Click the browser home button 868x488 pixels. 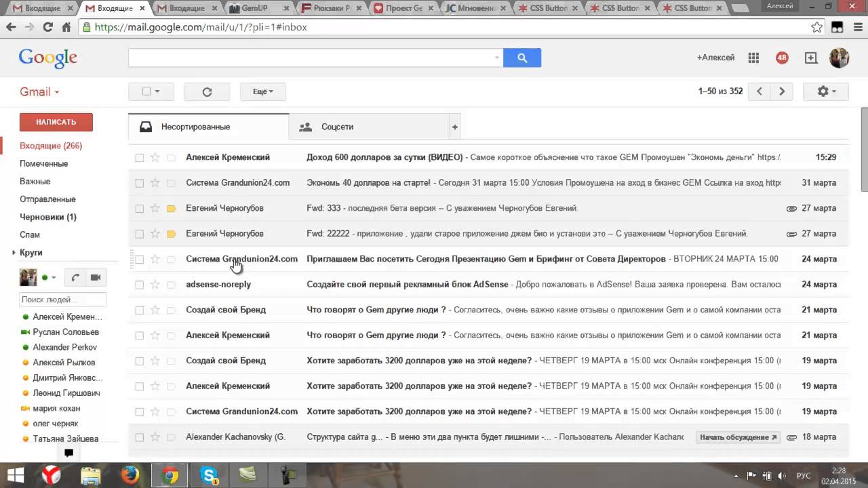click(66, 27)
